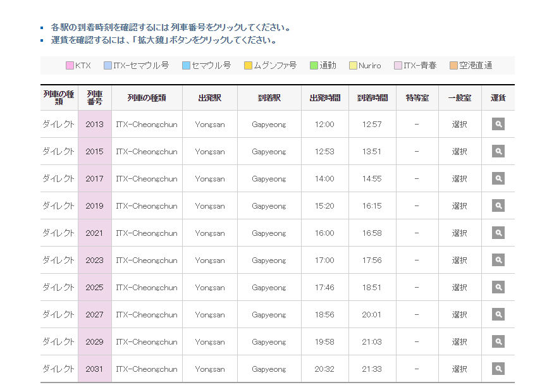Click the magnifier for train 2027

click(x=498, y=314)
